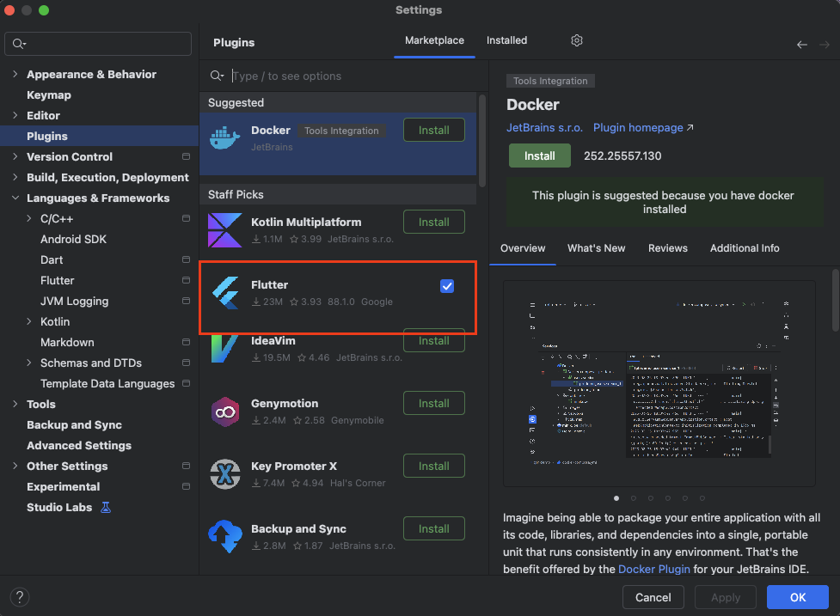Image resolution: width=840 pixels, height=616 pixels.
Task: Switch to the Installed plugins tab
Action: pos(506,40)
